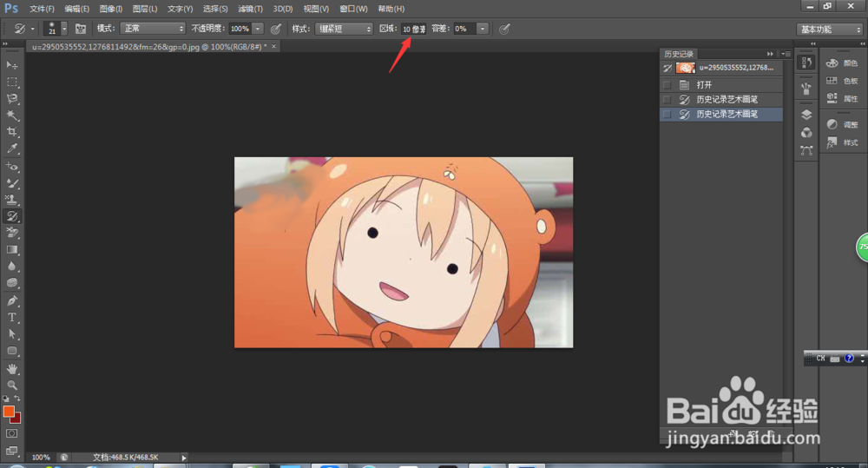Open the 色板 swatches panel
Viewport: 868px width, 468px height.
(x=843, y=81)
